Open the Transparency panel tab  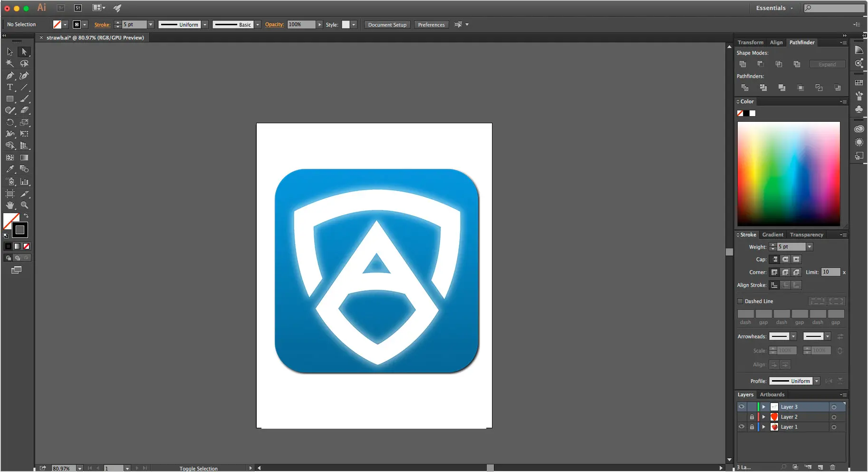point(806,235)
